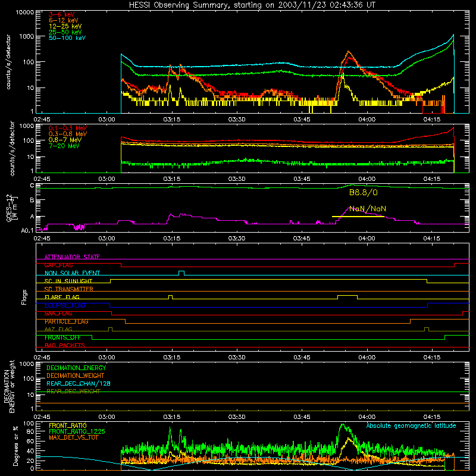
Task: Click the 0.8-7 MeV legend entry
Action: pos(65,140)
